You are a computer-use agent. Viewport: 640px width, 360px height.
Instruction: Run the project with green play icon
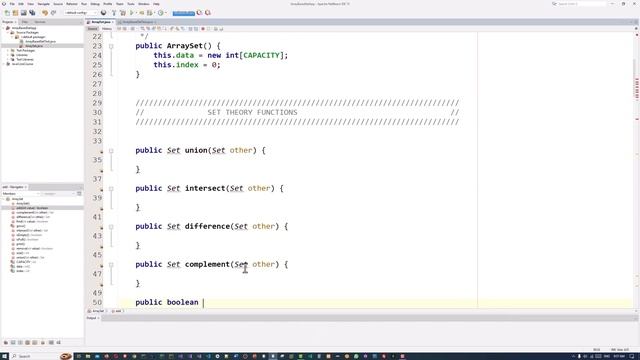(x=131, y=13)
